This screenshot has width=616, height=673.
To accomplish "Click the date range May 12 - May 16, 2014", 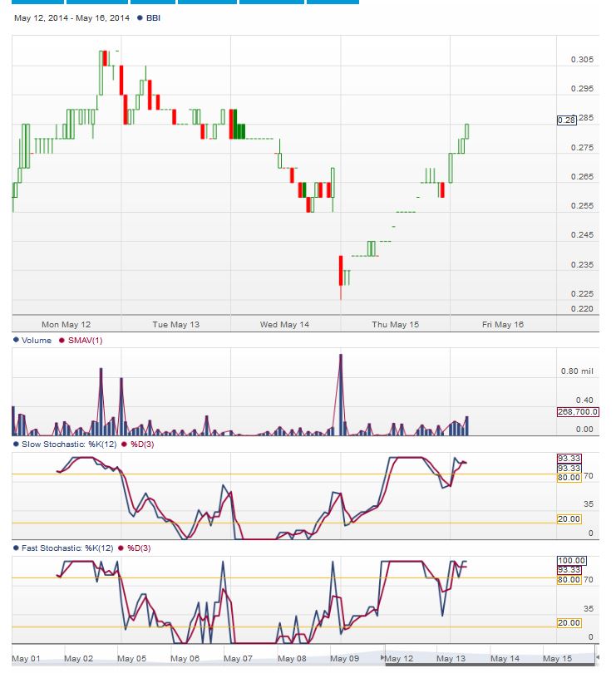I will coord(71,18).
